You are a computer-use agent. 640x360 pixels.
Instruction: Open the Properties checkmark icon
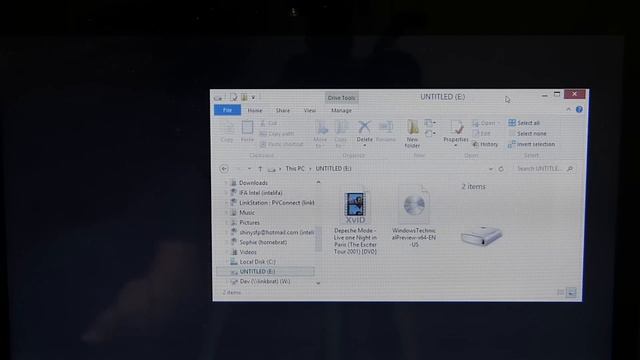pyautogui.click(x=457, y=127)
